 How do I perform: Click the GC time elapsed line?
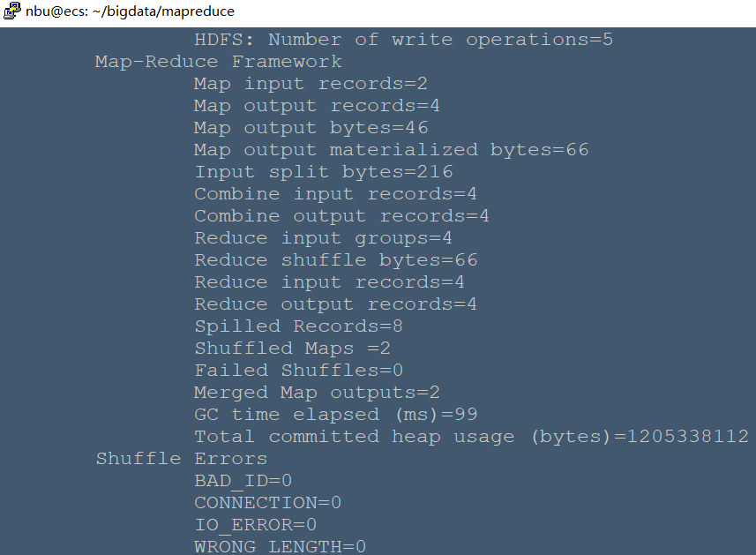[335, 415]
